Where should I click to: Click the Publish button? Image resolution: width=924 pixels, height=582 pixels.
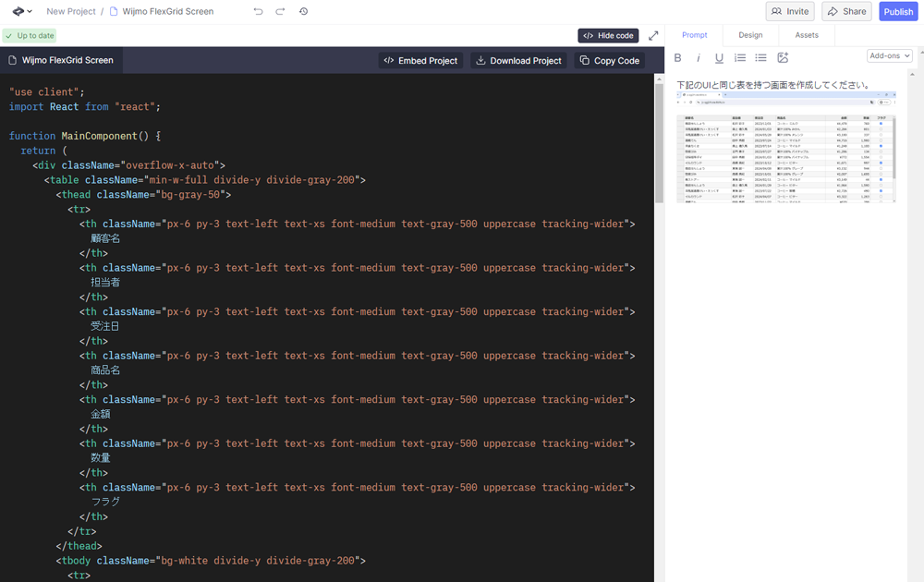click(x=898, y=11)
